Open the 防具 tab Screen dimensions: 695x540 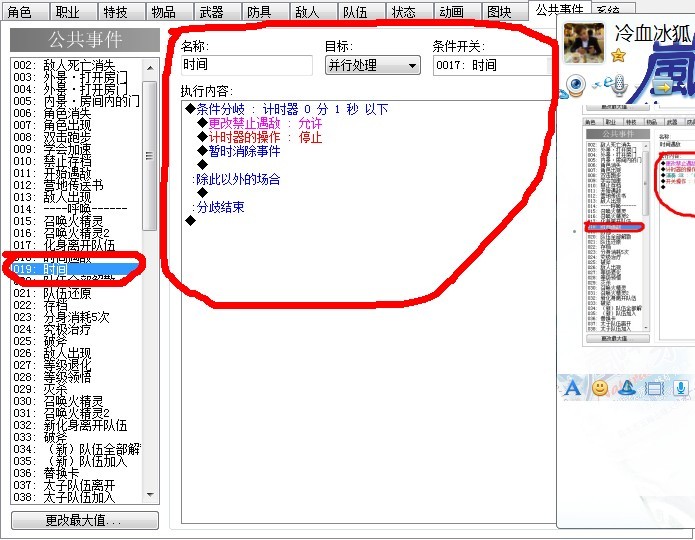(x=265, y=11)
